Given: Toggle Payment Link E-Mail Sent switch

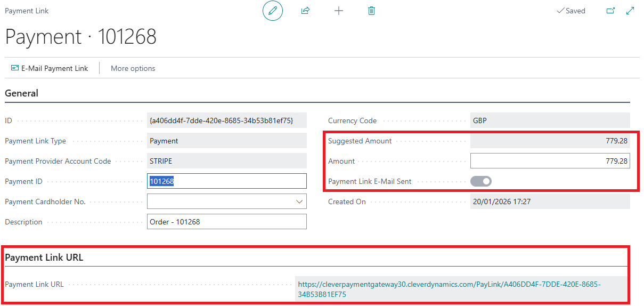Looking at the screenshot, I should tap(480, 181).
